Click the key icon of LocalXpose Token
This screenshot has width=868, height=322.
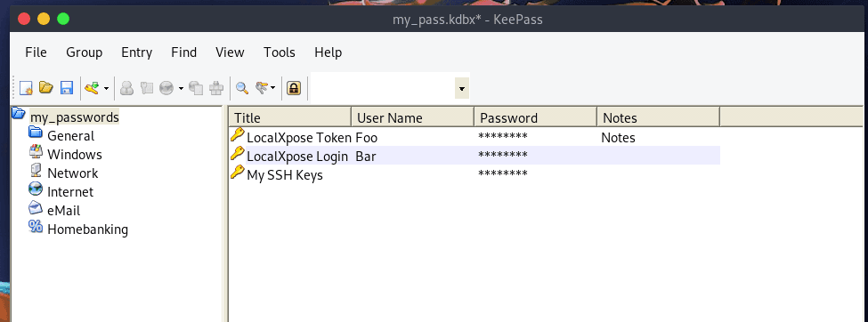point(237,134)
